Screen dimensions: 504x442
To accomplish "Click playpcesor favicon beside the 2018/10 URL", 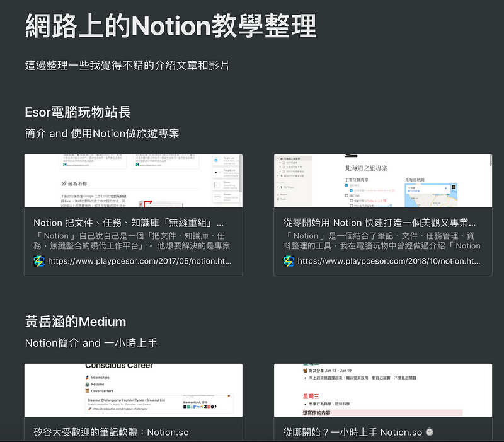I will click(x=289, y=261).
